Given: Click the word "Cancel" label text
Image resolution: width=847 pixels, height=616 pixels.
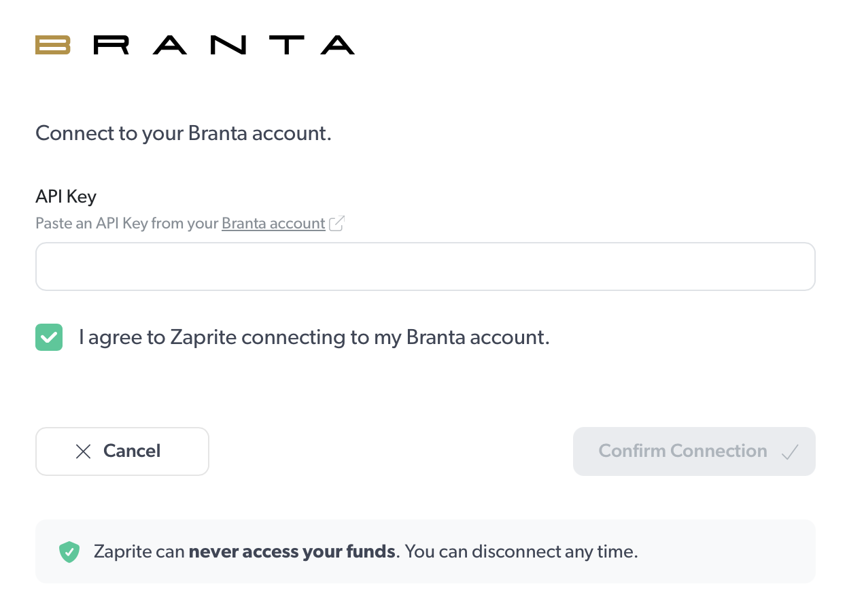Looking at the screenshot, I should point(132,451).
